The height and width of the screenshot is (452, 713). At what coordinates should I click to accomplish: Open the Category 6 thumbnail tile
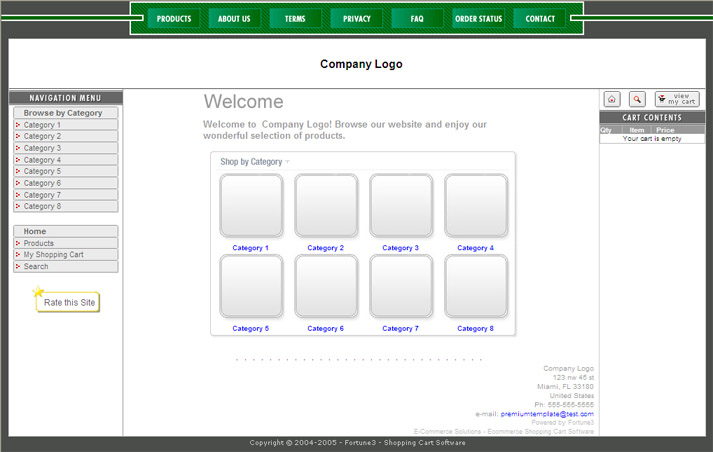[326, 286]
